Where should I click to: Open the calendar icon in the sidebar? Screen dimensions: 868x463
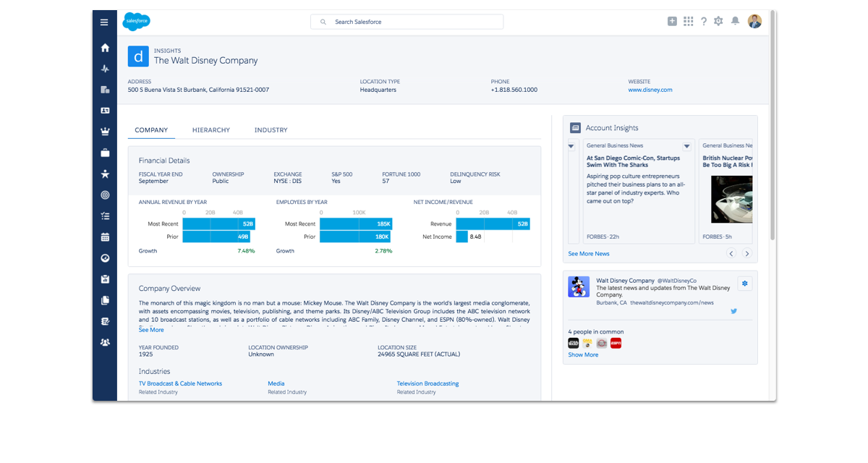pos(105,237)
